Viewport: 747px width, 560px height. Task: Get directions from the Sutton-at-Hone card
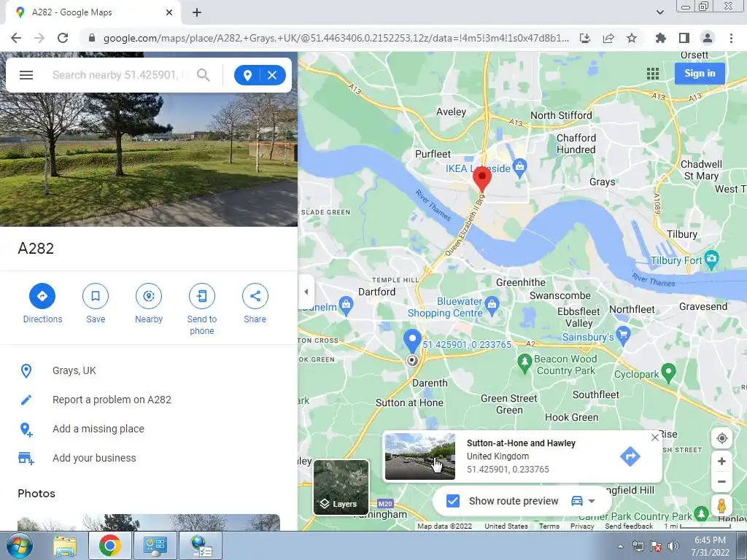(630, 456)
